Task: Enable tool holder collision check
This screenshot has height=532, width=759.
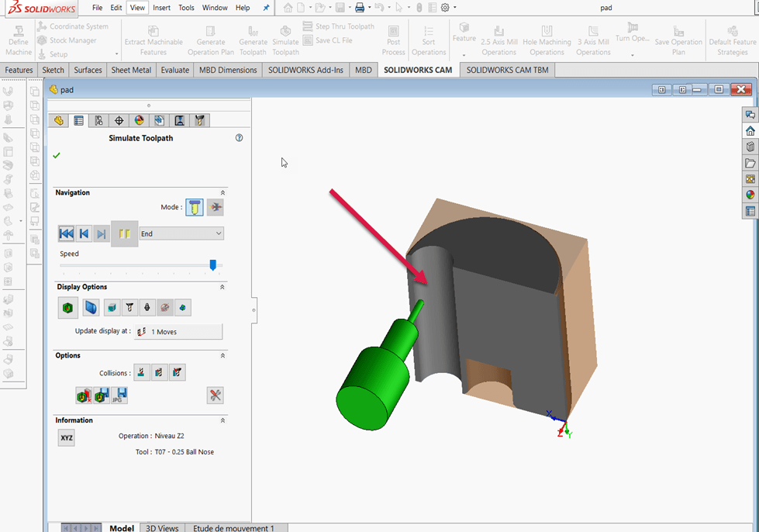Action: [x=178, y=373]
